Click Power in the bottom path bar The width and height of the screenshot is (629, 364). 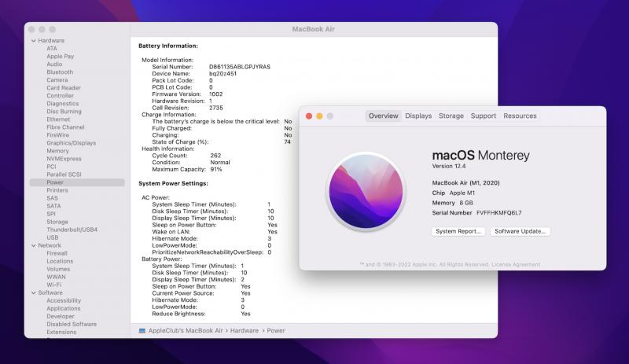pyautogui.click(x=276, y=331)
